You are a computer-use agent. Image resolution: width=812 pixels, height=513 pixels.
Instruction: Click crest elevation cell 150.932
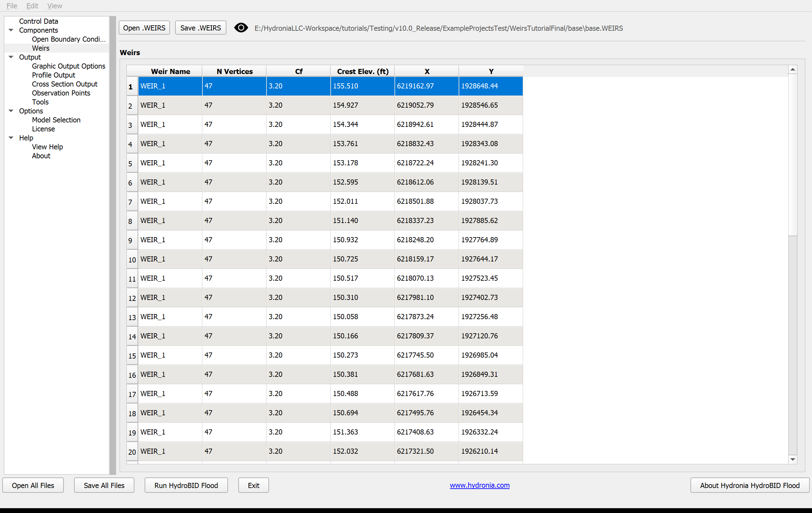coord(362,240)
